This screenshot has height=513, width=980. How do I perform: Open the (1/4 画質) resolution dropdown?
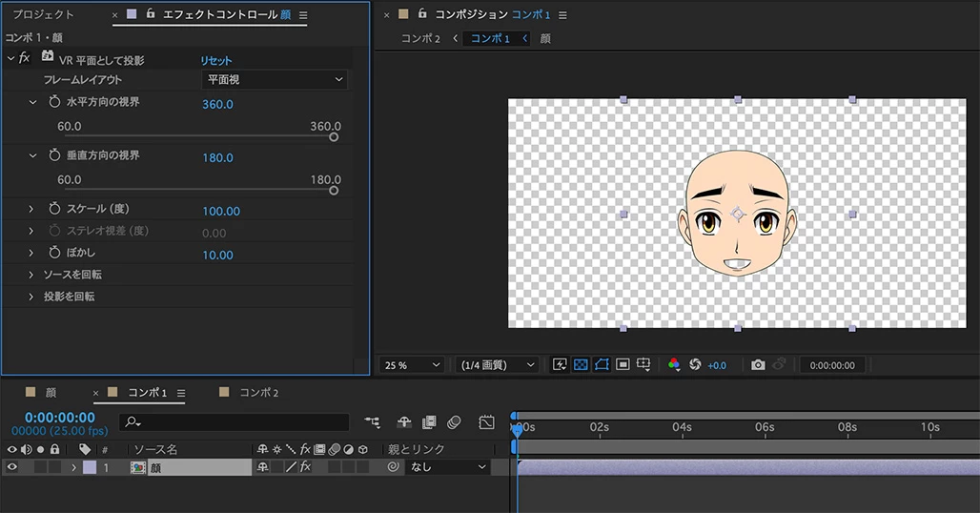498,365
